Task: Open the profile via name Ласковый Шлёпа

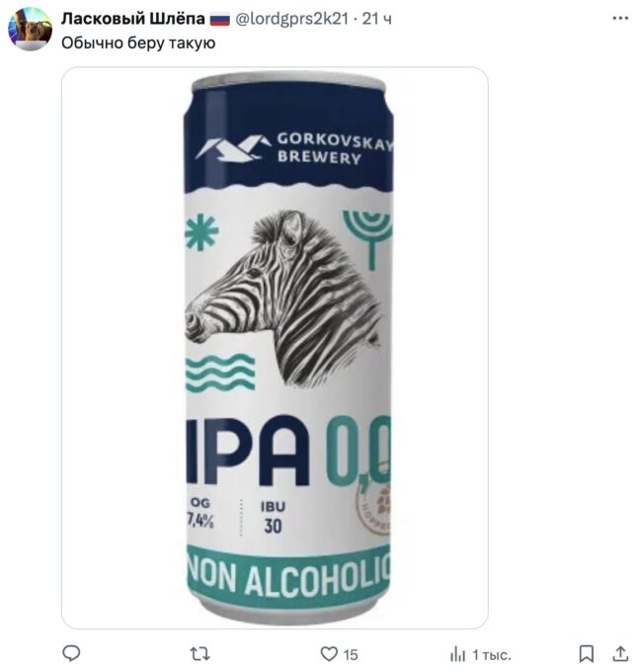Action: (132, 19)
